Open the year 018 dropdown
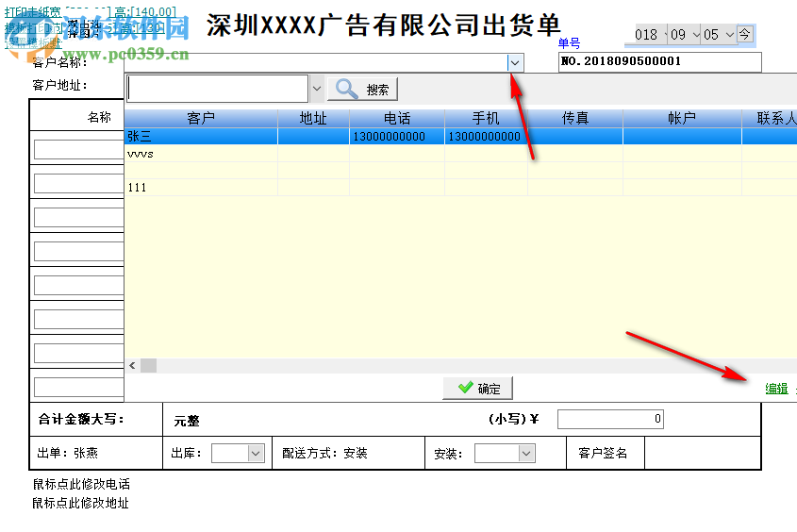The height and width of the screenshot is (532, 797). (x=665, y=35)
